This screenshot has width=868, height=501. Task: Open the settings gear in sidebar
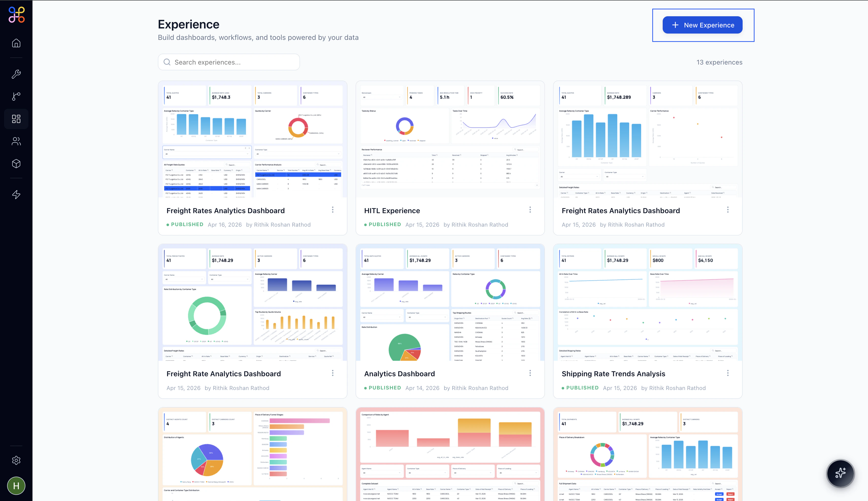click(16, 460)
